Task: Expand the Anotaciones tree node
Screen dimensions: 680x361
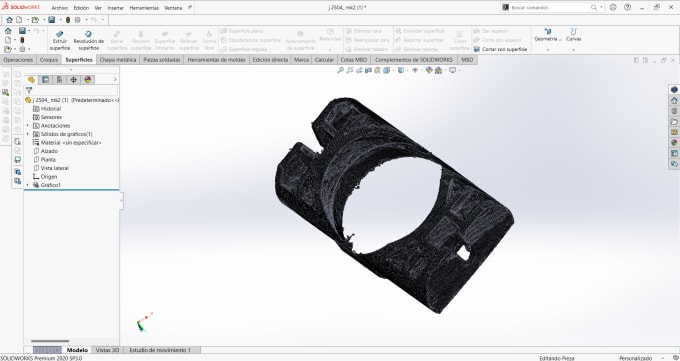Action: coord(28,126)
